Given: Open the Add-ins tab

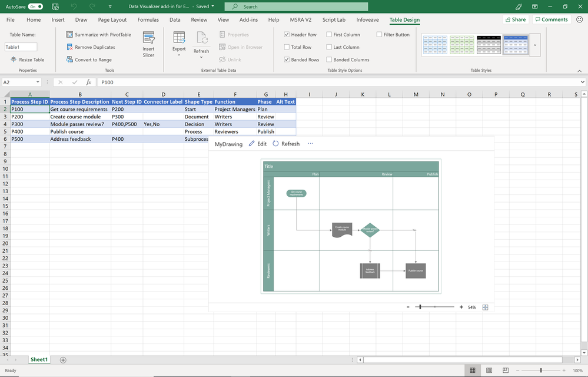Looking at the screenshot, I should [248, 20].
